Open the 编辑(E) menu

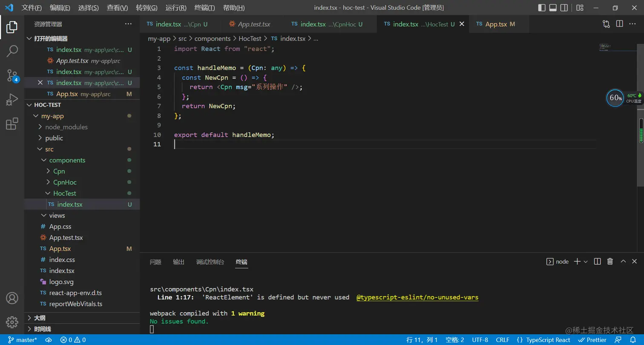60,8
